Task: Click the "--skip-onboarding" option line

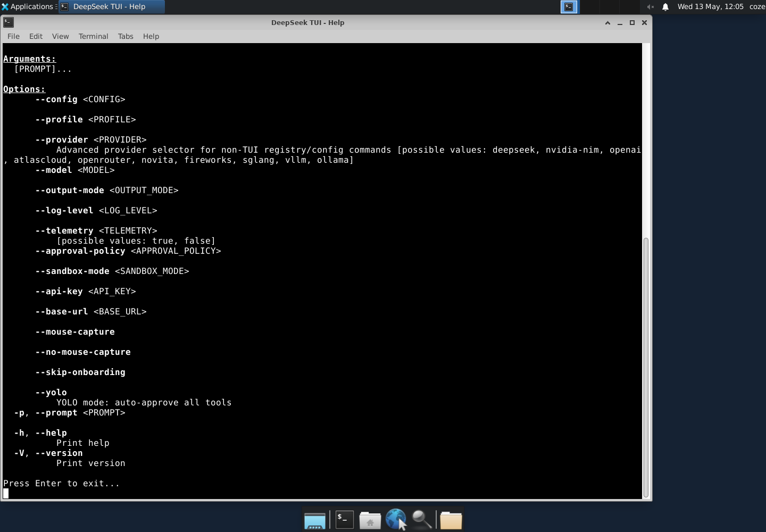Action: click(80, 372)
